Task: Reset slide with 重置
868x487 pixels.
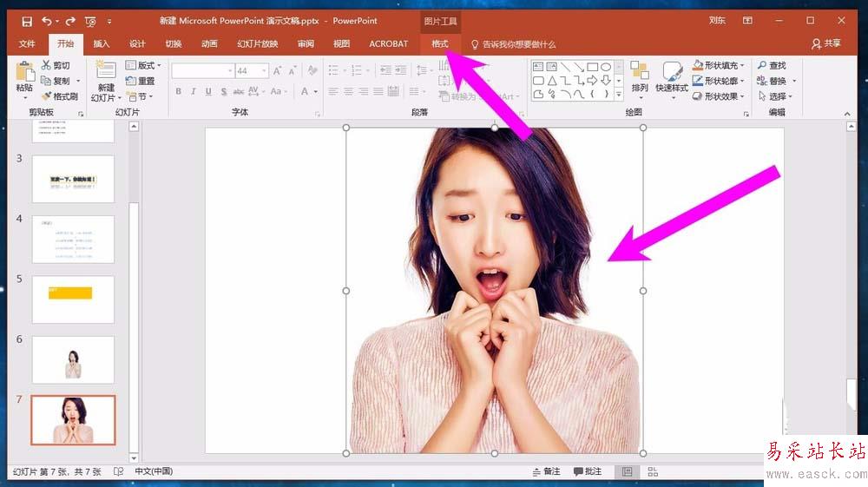Action: (141, 81)
